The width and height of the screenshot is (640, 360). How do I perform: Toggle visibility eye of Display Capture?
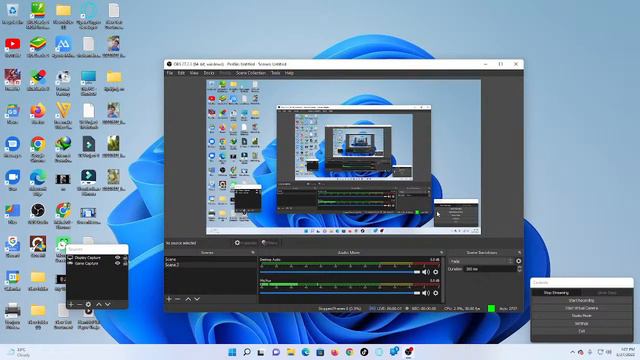(x=118, y=258)
